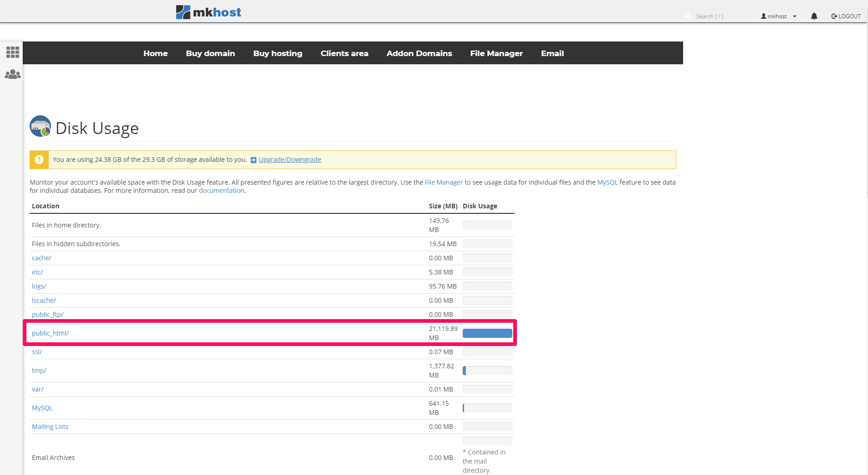Open the logs/ directory link
This screenshot has width=868, height=475.
click(39, 286)
